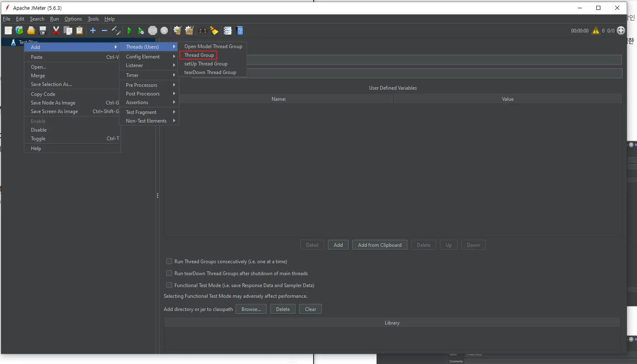Select Save Node As Image menu entry

pos(72,103)
